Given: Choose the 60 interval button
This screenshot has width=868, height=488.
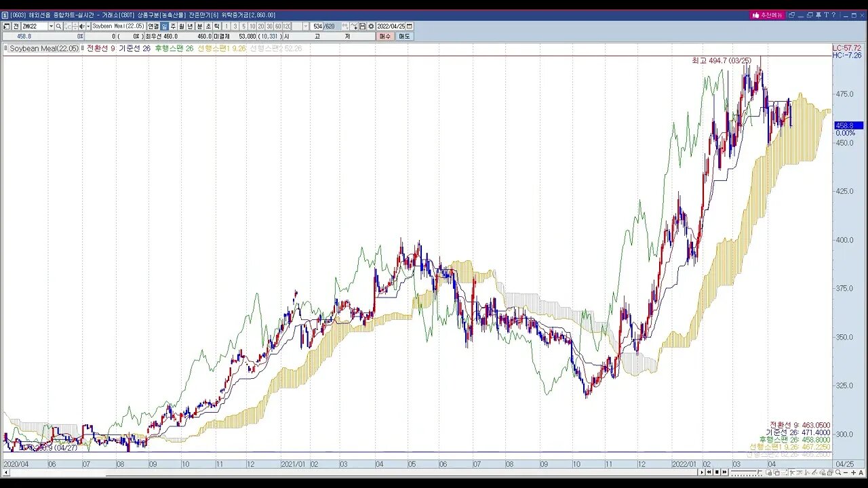Looking at the screenshot, I should (x=278, y=26).
